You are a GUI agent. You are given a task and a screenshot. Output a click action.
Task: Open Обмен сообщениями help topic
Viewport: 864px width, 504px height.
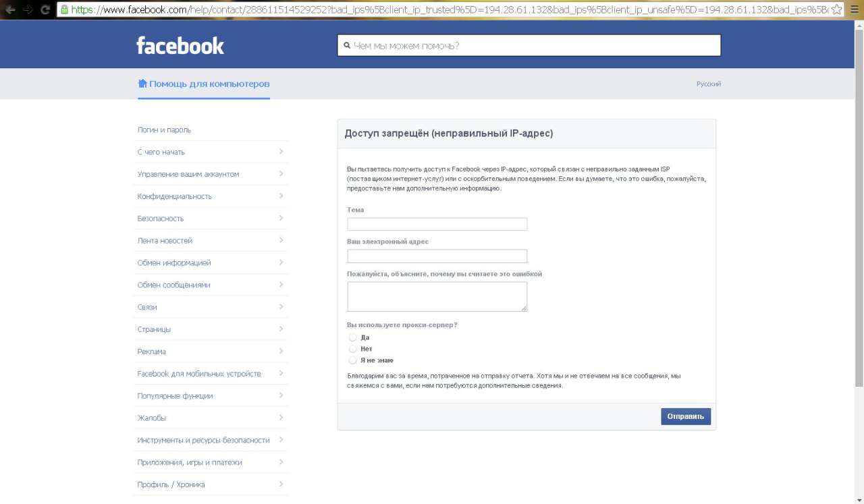coord(173,285)
